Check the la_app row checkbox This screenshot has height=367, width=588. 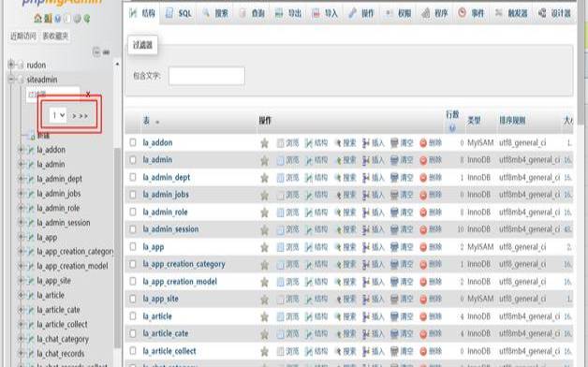(133, 246)
